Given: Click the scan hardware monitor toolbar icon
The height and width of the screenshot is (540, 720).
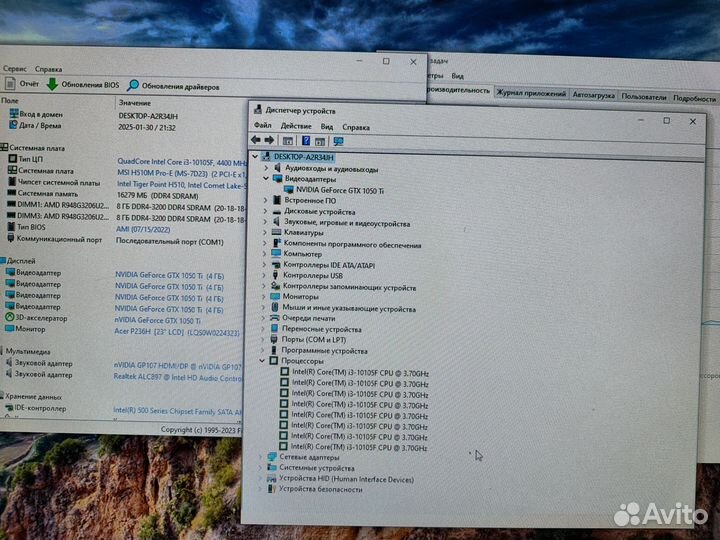Looking at the screenshot, I should pyautogui.click(x=338, y=141).
